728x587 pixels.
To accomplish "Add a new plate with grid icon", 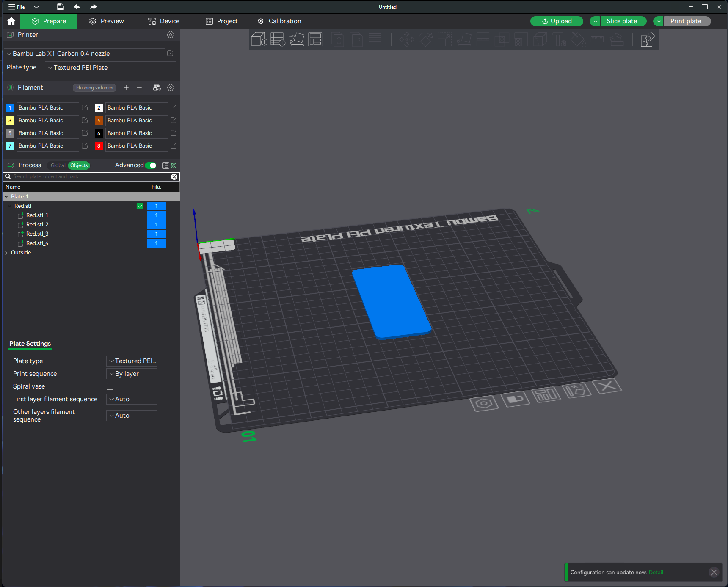I will coord(278,39).
